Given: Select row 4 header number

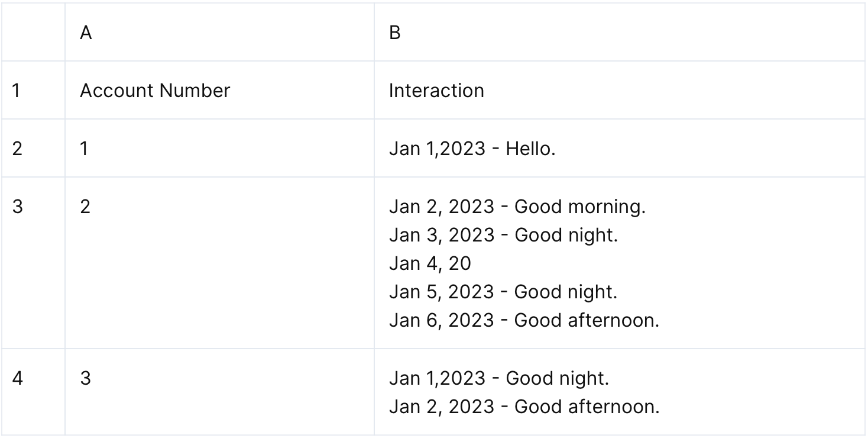Looking at the screenshot, I should 18,378.
